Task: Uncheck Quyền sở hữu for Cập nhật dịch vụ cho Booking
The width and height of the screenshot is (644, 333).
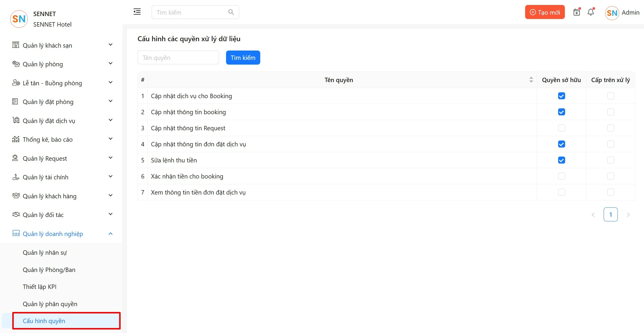Action: pyautogui.click(x=561, y=96)
